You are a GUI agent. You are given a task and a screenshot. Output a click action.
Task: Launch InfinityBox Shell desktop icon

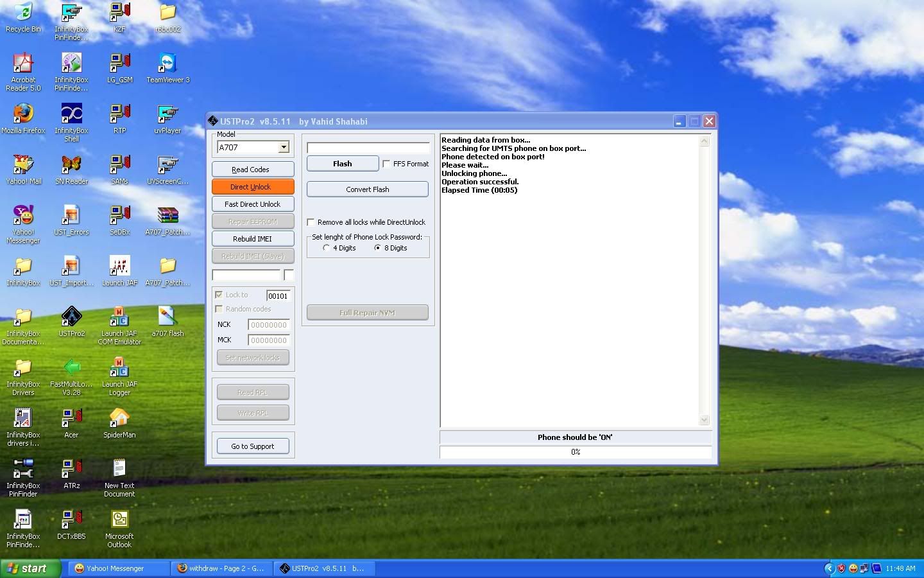coord(71,123)
